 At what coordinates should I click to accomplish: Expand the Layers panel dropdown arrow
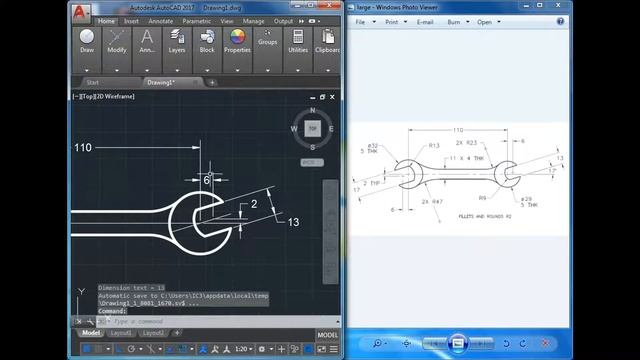click(x=177, y=70)
